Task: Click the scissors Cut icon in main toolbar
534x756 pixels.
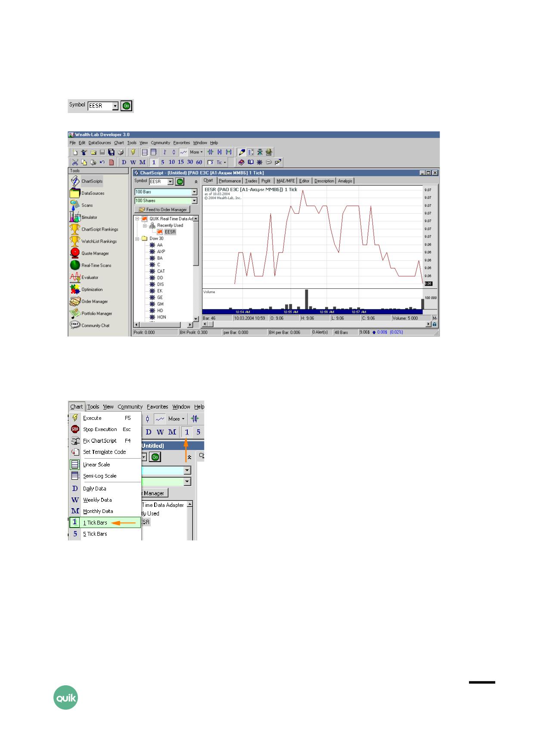Action: coord(75,162)
